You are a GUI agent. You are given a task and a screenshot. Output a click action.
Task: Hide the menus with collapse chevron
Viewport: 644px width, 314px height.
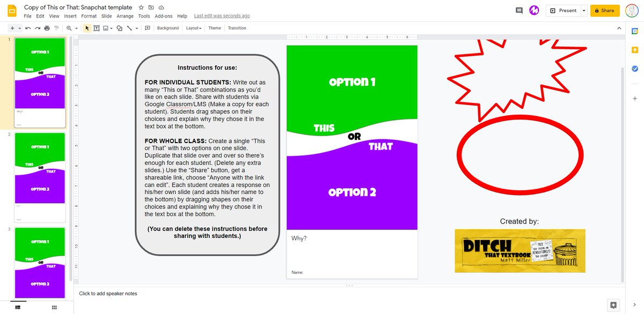point(619,28)
